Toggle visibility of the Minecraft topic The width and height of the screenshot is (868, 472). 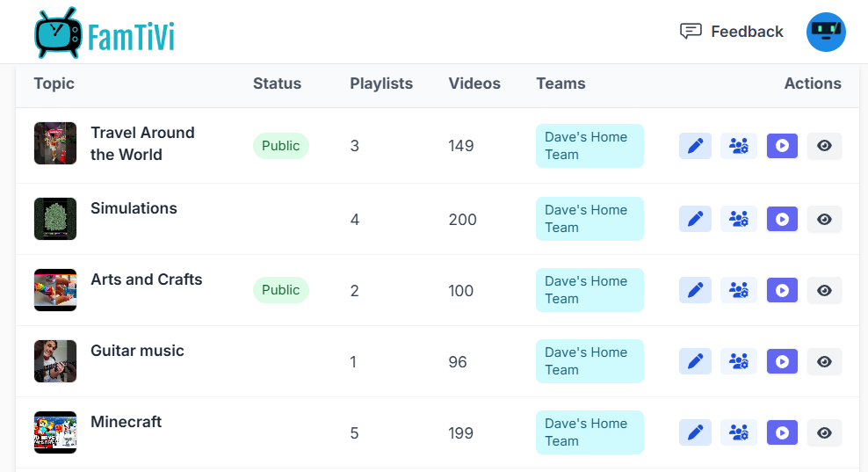point(824,432)
